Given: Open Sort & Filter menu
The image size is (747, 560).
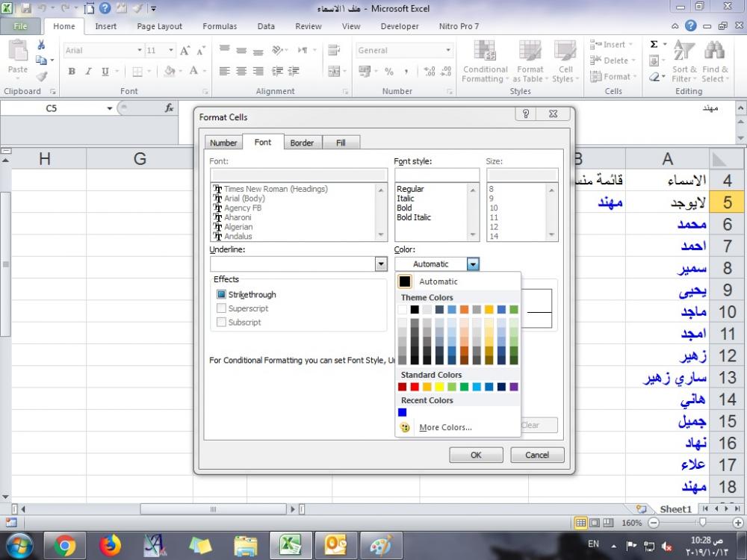Looking at the screenshot, I should pyautogui.click(x=684, y=61).
